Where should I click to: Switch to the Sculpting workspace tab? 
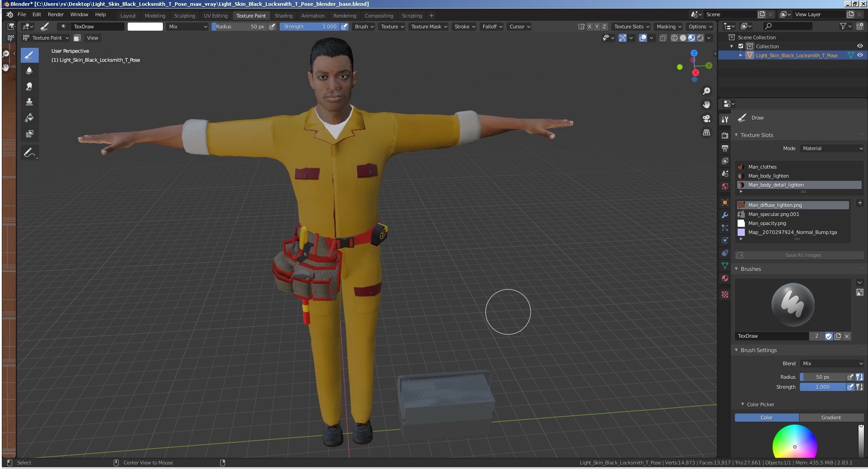tap(185, 16)
